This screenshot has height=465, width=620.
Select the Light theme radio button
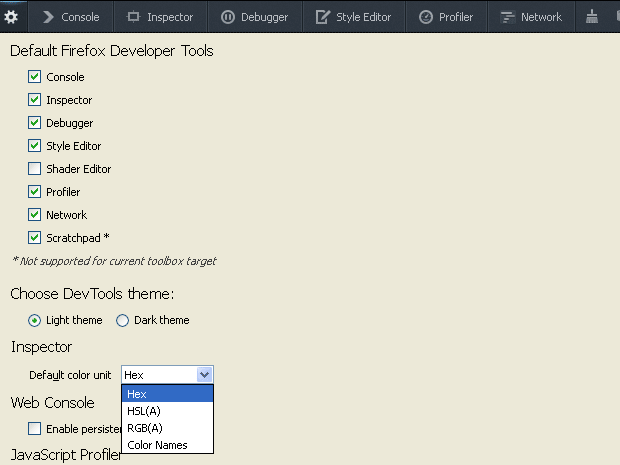[34, 320]
